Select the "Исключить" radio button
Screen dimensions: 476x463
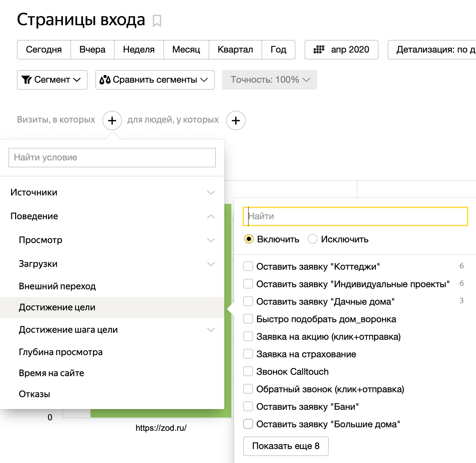313,239
